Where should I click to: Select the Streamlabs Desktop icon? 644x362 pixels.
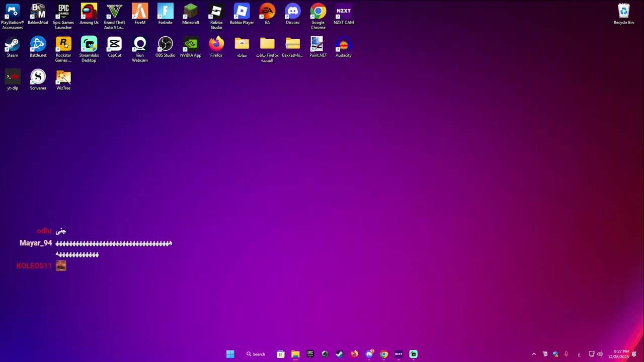click(x=89, y=49)
